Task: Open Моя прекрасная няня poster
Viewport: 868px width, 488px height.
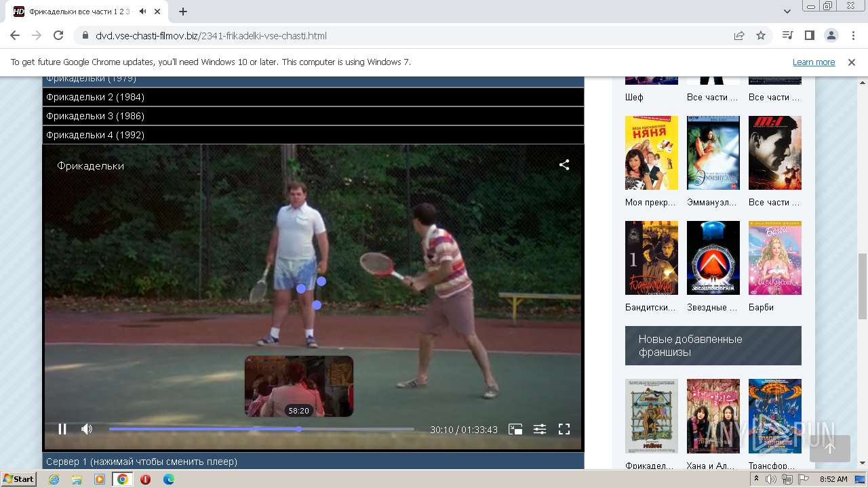Action: pos(652,152)
